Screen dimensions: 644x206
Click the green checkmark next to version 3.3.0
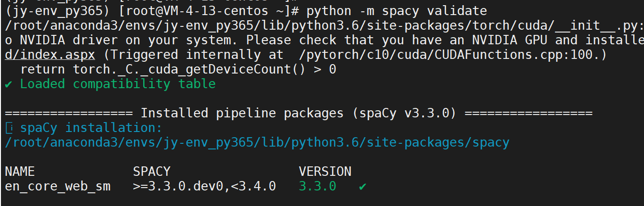[362, 187]
